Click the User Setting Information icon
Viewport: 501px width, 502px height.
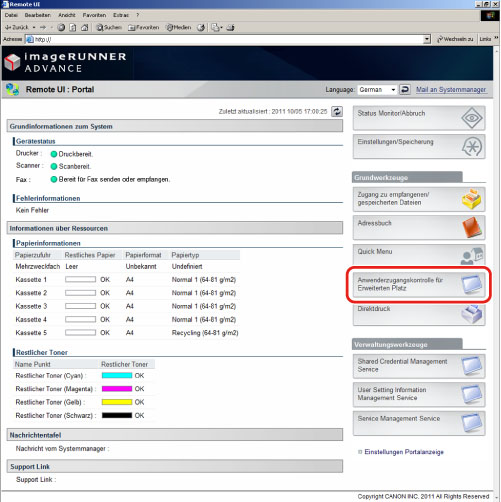pos(472,394)
